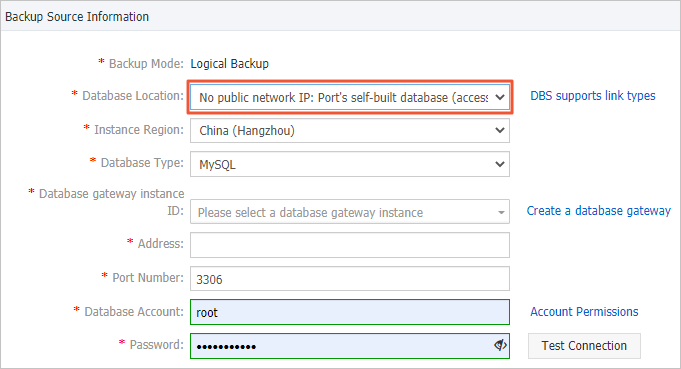
Task: Click the Instance Region field label
Action: pos(139,130)
